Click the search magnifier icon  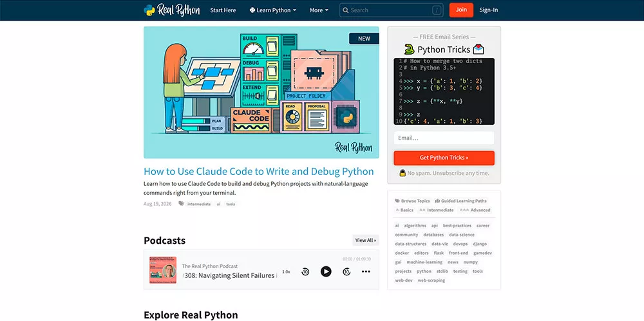(345, 10)
